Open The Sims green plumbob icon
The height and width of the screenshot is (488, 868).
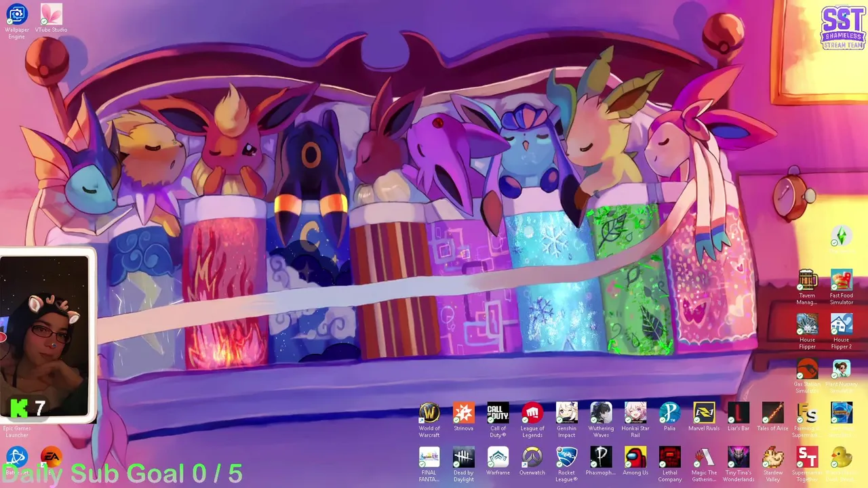coord(842,236)
